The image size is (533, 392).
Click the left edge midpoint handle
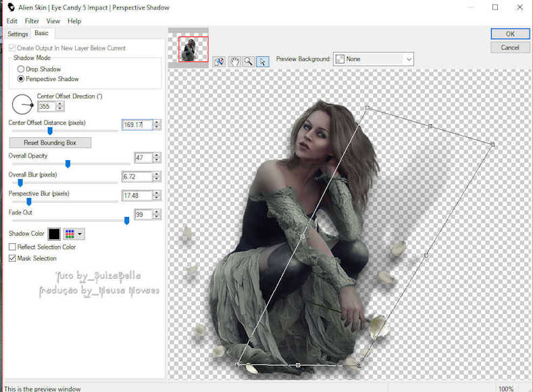[302, 237]
